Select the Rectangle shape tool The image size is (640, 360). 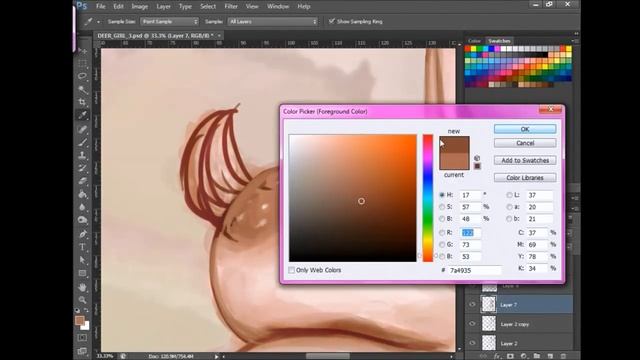pos(83,273)
